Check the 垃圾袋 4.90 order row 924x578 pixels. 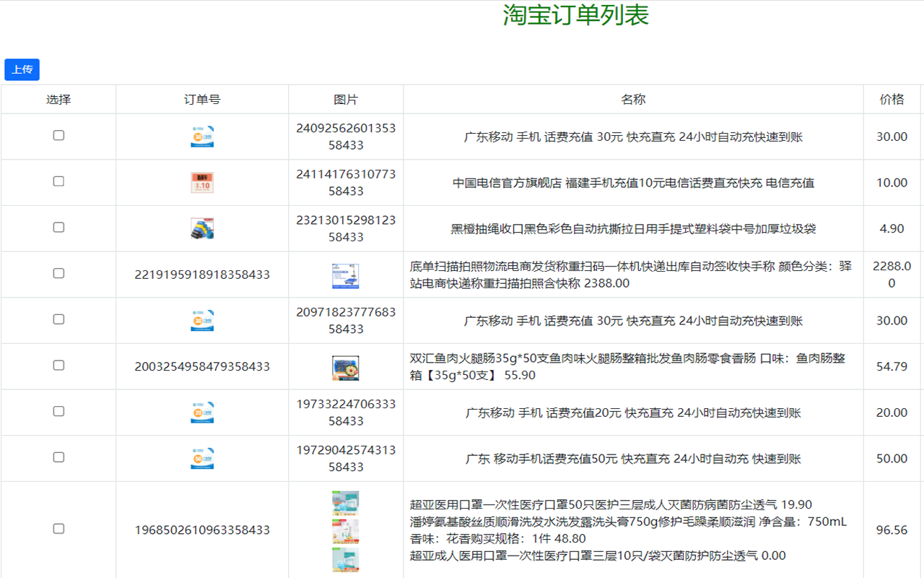(x=58, y=227)
